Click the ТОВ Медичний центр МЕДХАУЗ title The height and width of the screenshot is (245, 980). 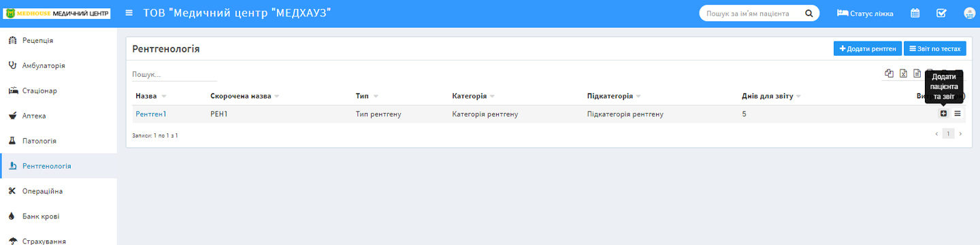(237, 13)
